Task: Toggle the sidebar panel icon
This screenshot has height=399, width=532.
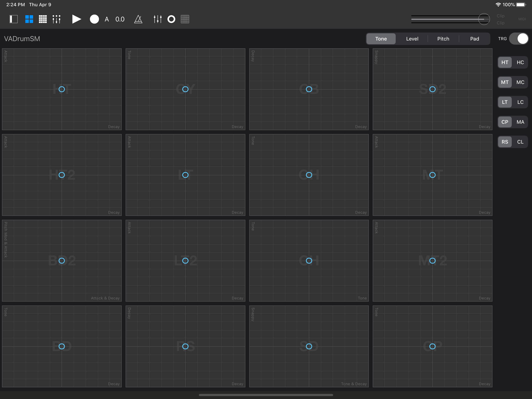Action: [x=14, y=19]
